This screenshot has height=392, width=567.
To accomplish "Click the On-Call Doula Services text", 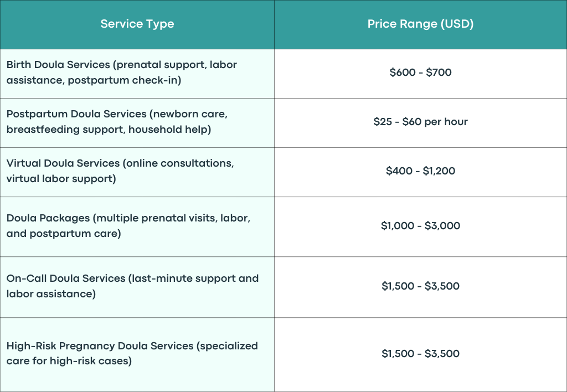I will coord(133,286).
